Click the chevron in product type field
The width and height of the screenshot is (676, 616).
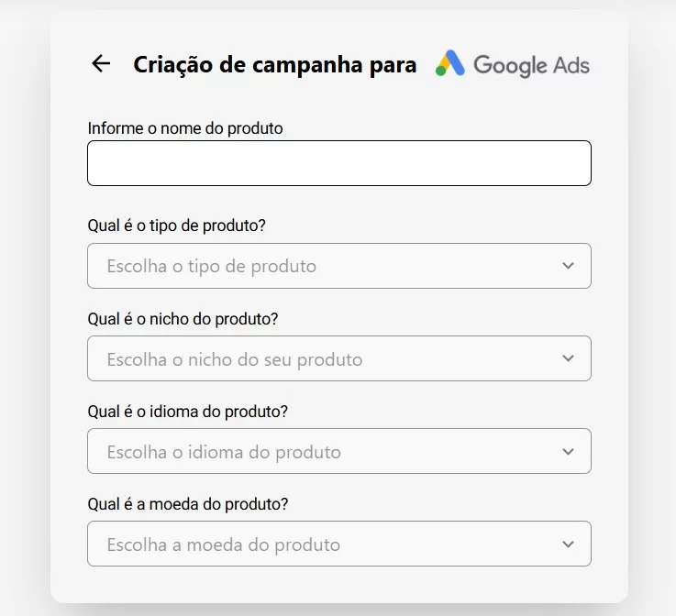pyautogui.click(x=568, y=266)
